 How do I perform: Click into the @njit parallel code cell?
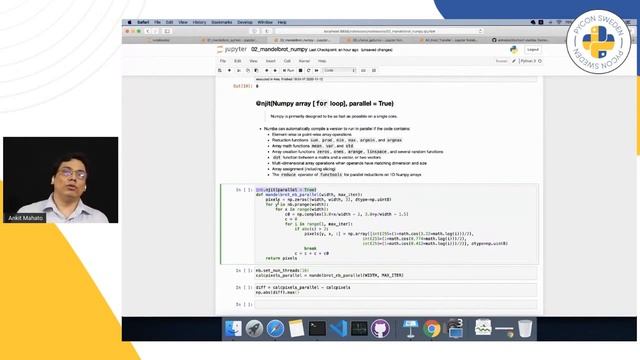click(x=396, y=224)
